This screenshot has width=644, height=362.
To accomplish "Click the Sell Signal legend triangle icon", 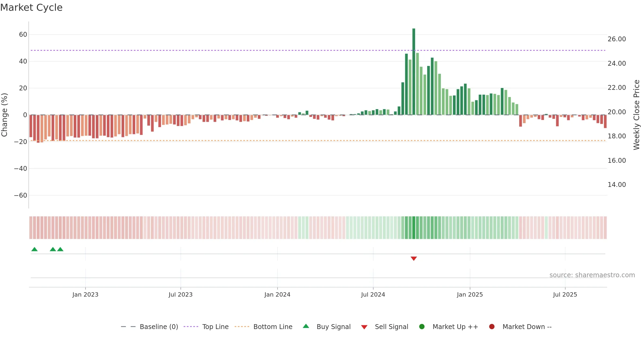I will (364, 327).
